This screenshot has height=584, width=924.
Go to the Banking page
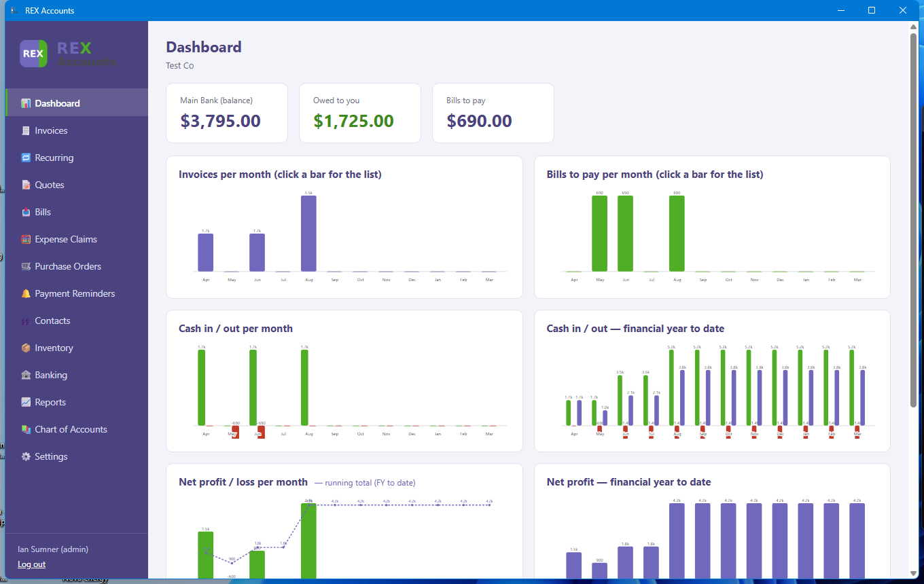(77, 375)
